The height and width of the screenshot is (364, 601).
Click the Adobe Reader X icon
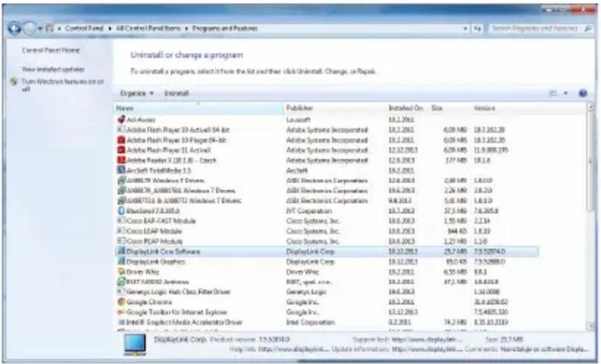pyautogui.click(x=121, y=160)
